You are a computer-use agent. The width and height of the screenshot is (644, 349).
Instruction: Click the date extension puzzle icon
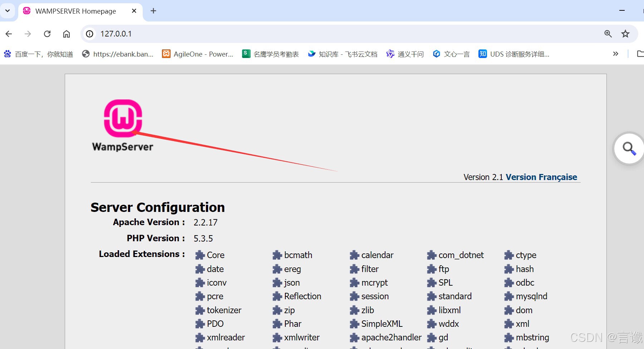tap(200, 269)
